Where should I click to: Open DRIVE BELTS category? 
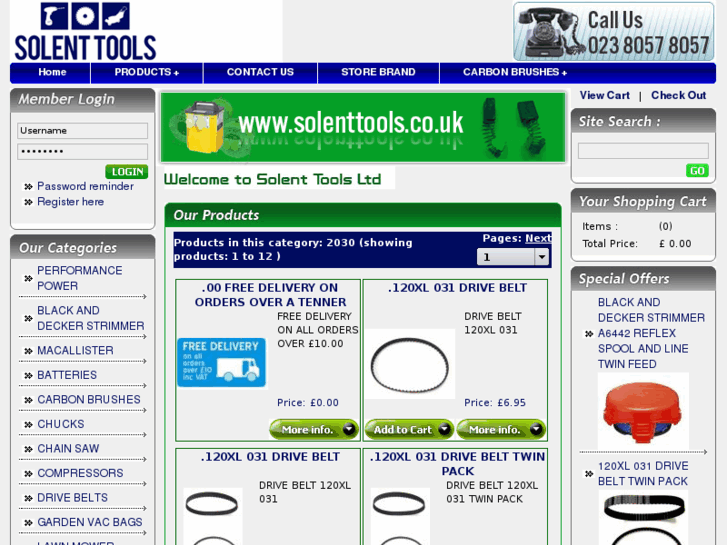tap(72, 498)
